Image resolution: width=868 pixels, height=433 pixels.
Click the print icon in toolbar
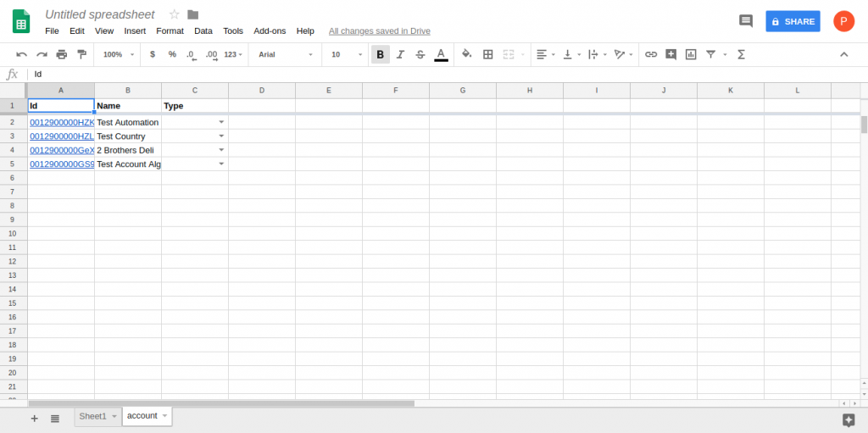point(62,54)
